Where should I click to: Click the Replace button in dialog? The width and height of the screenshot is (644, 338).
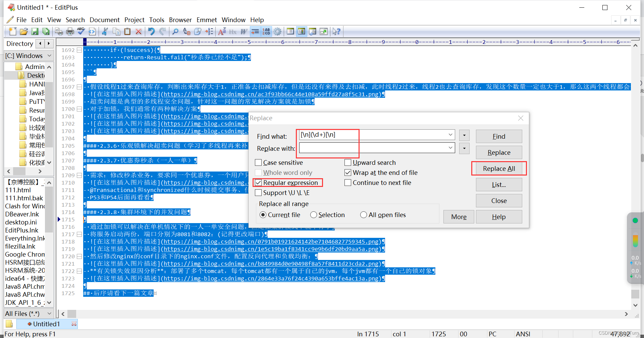click(x=499, y=152)
